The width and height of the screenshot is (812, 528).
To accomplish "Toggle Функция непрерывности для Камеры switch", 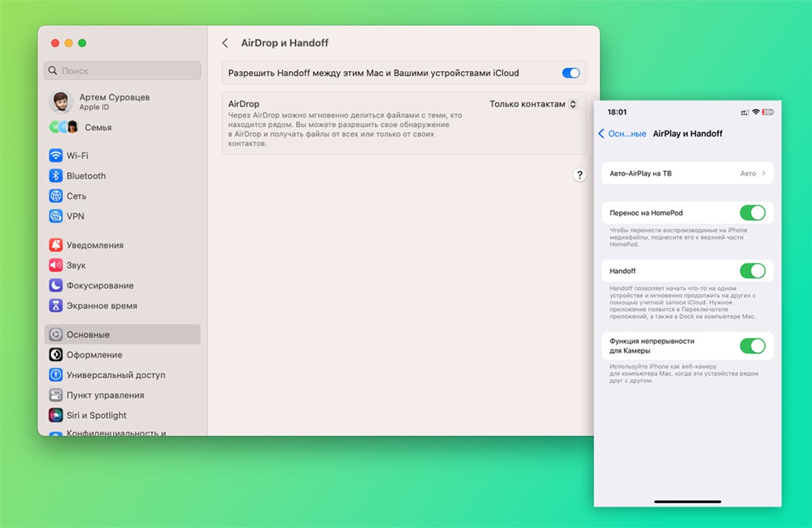I will 752,346.
